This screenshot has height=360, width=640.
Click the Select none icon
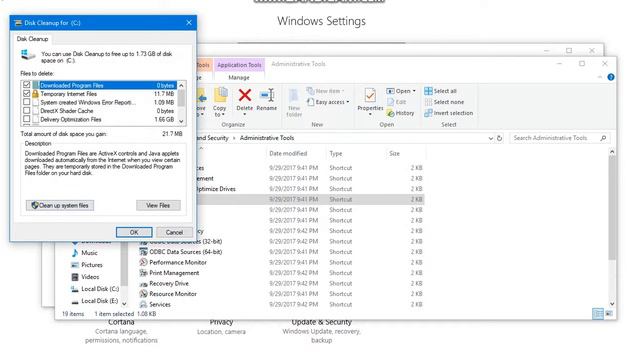point(428,102)
